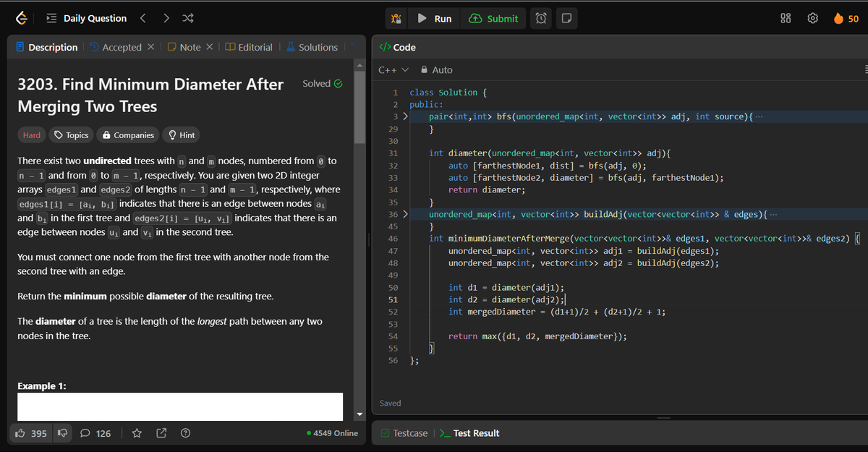The width and height of the screenshot is (868, 452).
Task: Click the collapsed code ellipsis after buildAdj signature
Action: click(x=773, y=216)
